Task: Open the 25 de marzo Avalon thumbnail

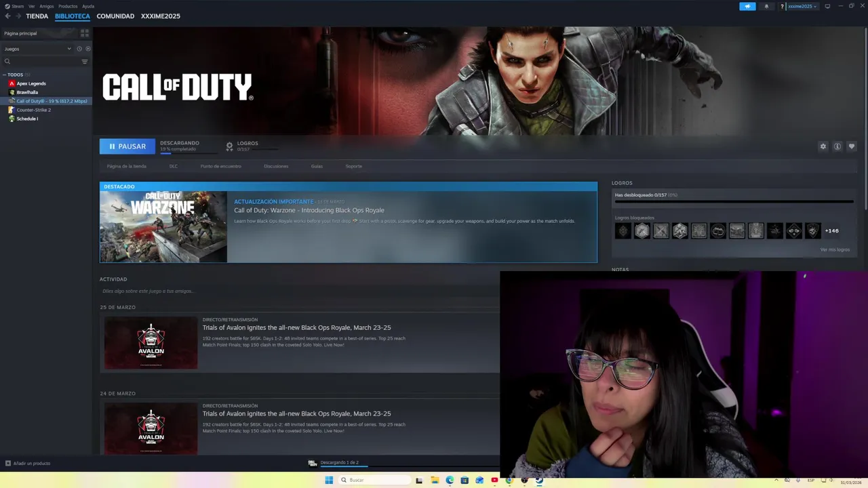Action: tap(151, 343)
